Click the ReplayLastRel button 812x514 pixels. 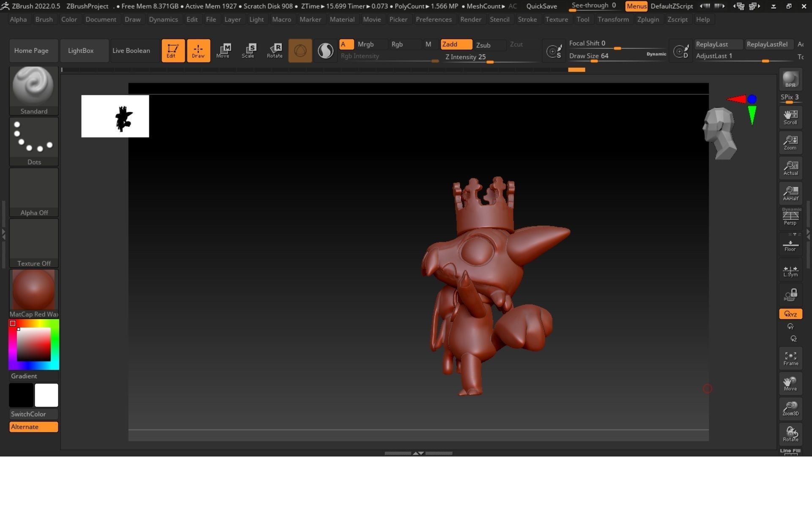coord(769,44)
